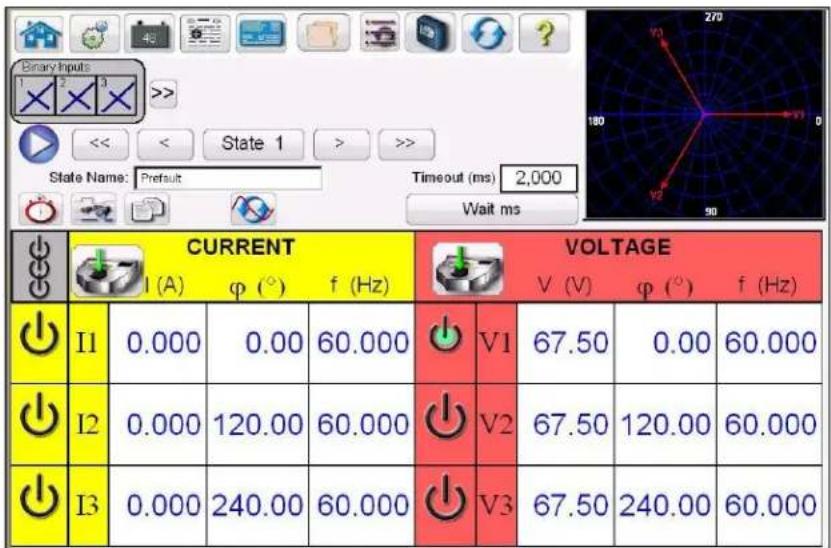Select V1 frequency 60.000
This screenshot has height=548, width=831.
[770, 343]
